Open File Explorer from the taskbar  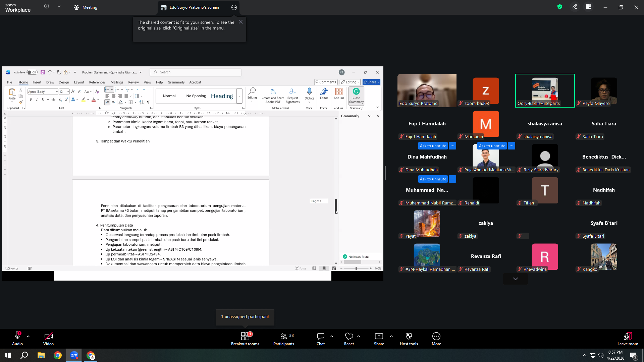[41, 355]
